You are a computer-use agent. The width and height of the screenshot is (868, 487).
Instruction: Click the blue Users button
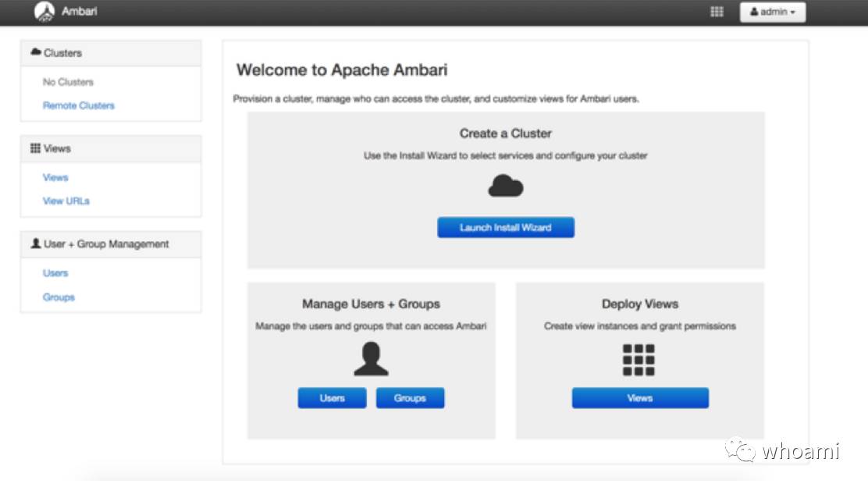(x=333, y=398)
